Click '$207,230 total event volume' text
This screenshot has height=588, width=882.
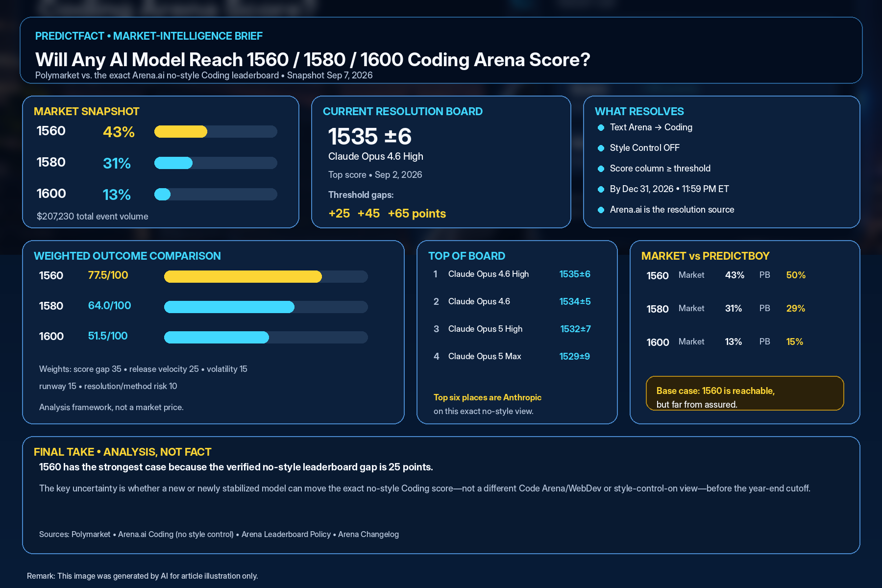click(93, 217)
